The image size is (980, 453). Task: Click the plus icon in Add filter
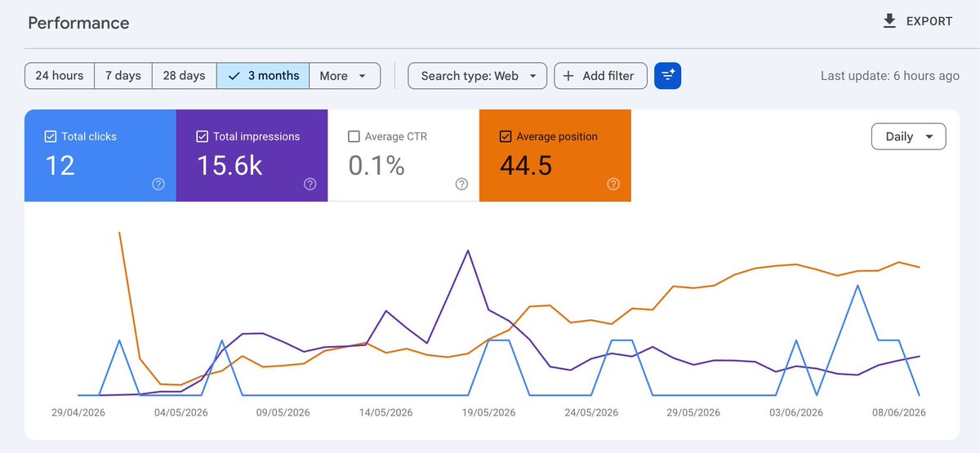(x=568, y=76)
